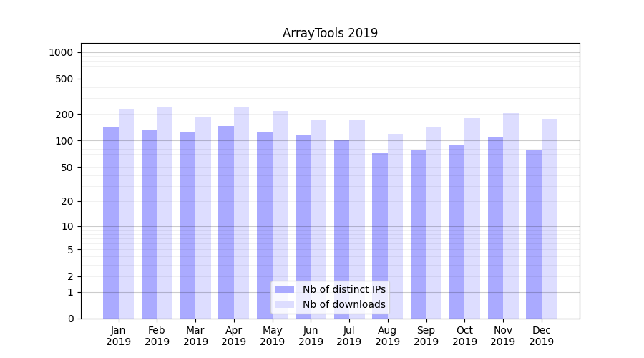
Task: Click the 0 tick on the y-axis
Action: point(70,319)
